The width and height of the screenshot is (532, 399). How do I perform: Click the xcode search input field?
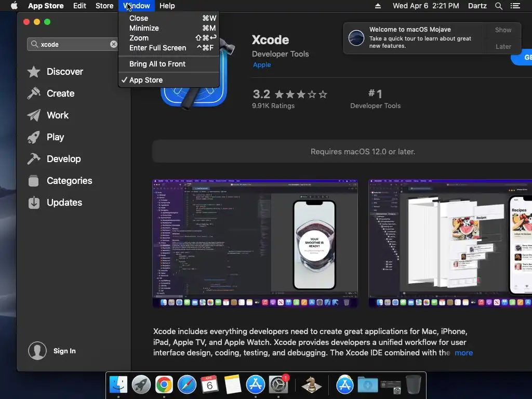[x=73, y=44]
